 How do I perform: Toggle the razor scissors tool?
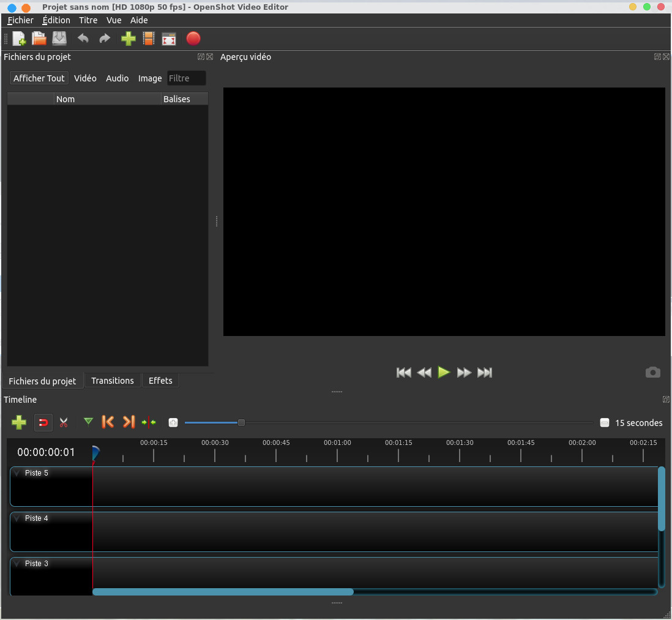point(63,422)
